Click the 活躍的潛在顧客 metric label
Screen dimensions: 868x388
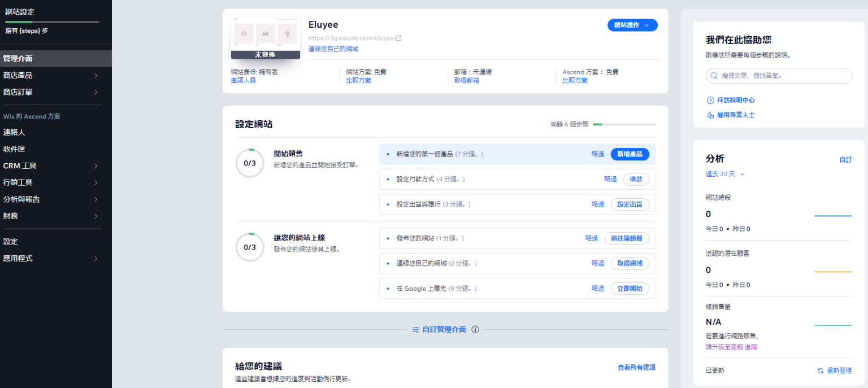point(728,253)
